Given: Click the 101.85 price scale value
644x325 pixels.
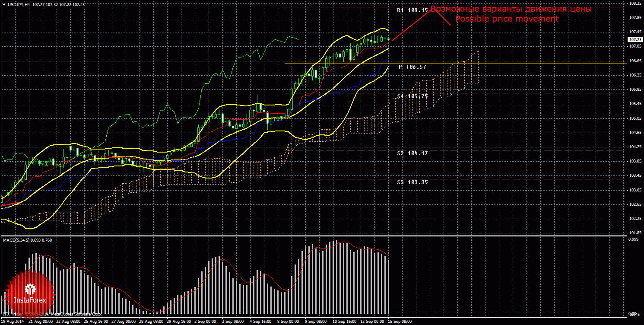Looking at the screenshot, I should 634,233.
